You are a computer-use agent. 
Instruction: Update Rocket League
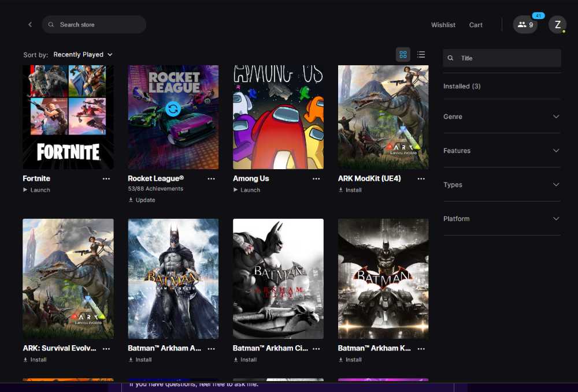point(142,200)
